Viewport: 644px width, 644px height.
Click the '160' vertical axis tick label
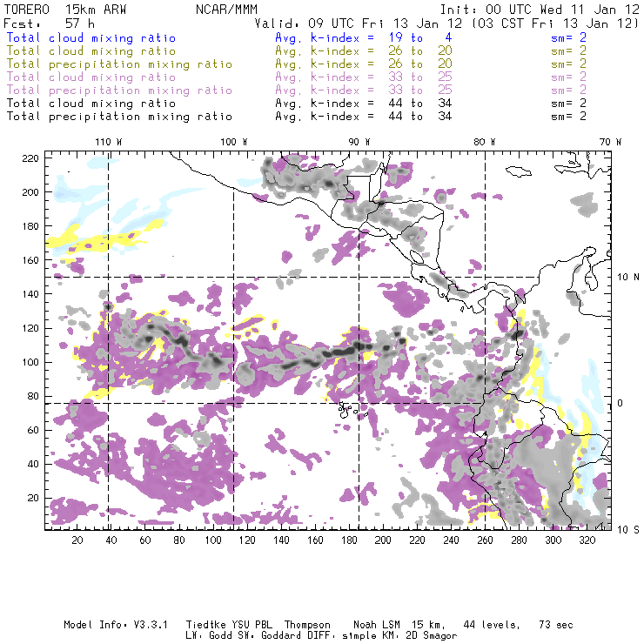30,260
